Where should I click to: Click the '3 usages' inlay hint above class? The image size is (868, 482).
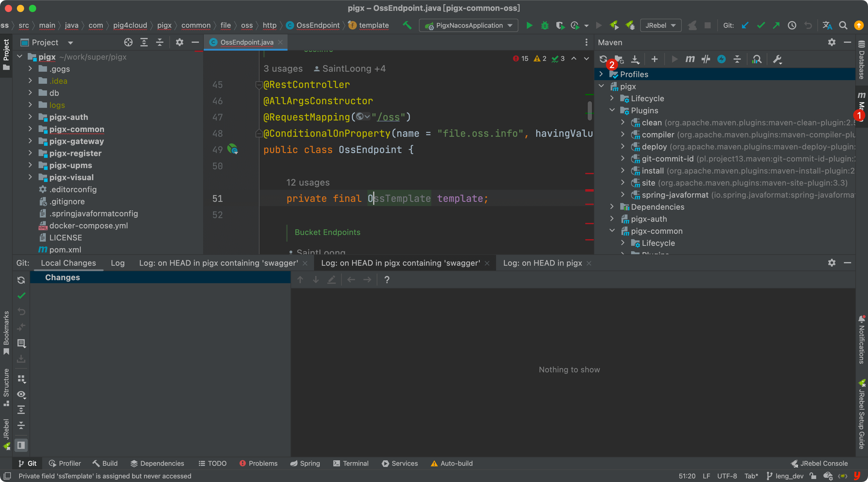(x=283, y=68)
